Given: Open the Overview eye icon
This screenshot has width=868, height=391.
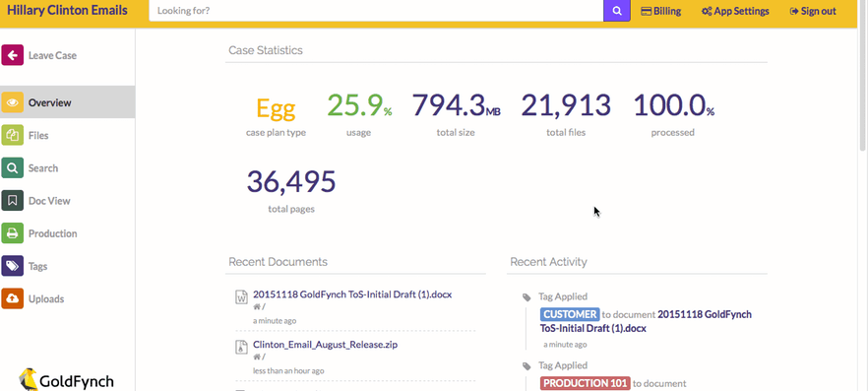Looking at the screenshot, I should click(12, 102).
